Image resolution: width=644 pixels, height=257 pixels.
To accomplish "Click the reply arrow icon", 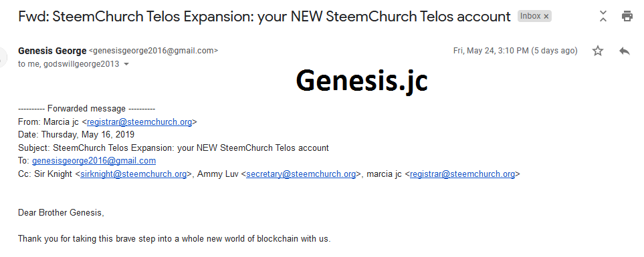I will [x=625, y=51].
